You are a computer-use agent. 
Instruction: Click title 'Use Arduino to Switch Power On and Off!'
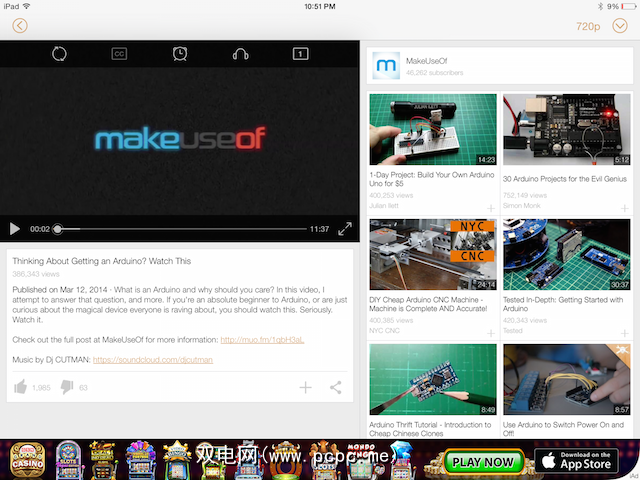563,429
